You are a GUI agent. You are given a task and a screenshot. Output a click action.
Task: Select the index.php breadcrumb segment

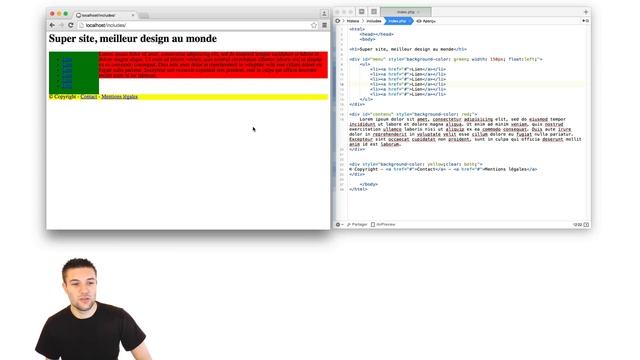tap(398, 21)
